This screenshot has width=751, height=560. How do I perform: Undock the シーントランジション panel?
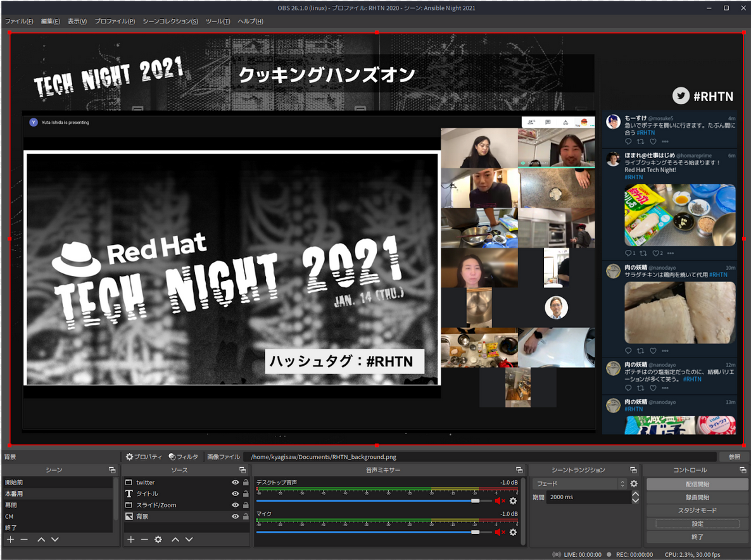pyautogui.click(x=633, y=470)
